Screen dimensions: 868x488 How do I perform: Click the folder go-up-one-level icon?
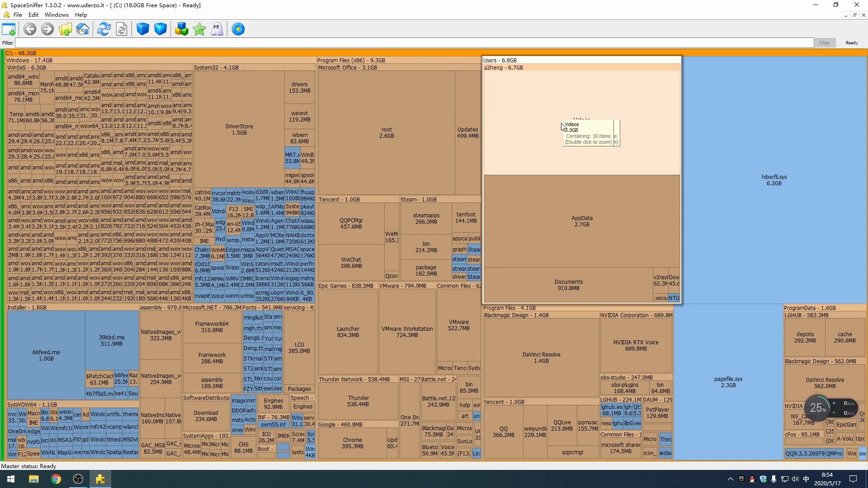point(65,30)
